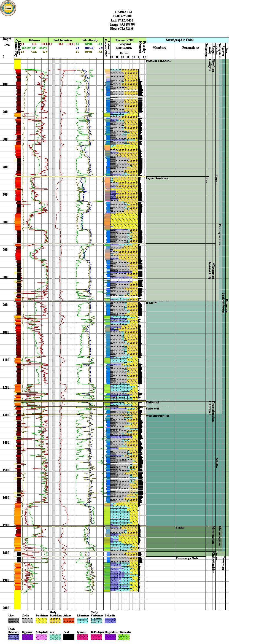Click the green SP curve label

pyautogui.click(x=34, y=48)
